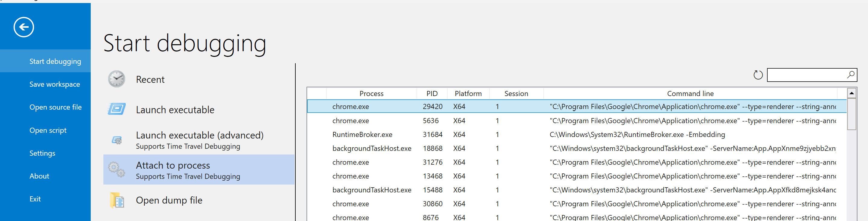
Task: Open the About page
Action: tap(39, 176)
